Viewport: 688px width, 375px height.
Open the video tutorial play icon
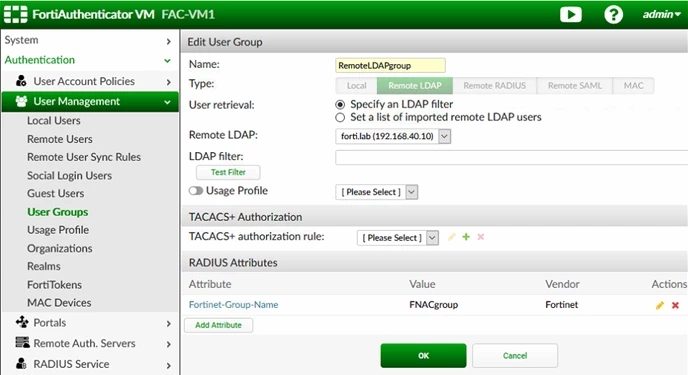pyautogui.click(x=571, y=14)
